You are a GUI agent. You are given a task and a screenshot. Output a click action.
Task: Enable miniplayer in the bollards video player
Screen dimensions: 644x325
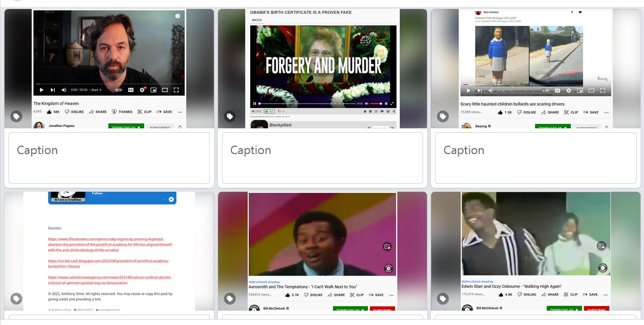click(x=580, y=91)
